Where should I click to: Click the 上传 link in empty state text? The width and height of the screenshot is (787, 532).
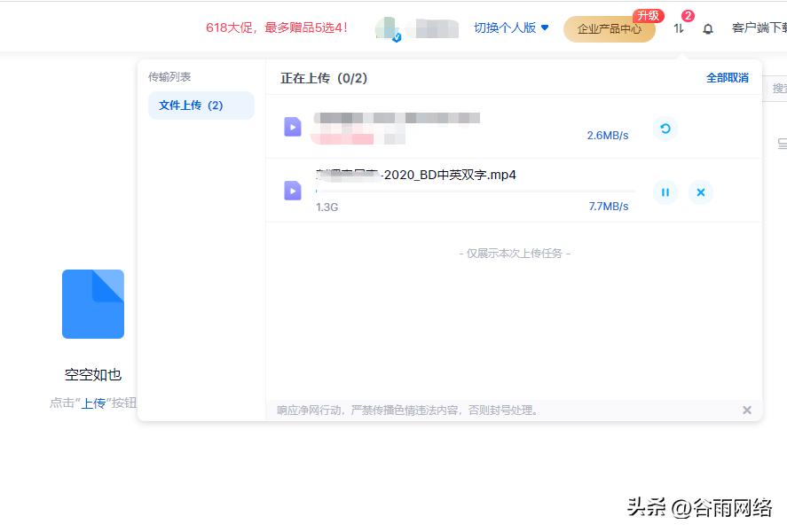click(91, 402)
